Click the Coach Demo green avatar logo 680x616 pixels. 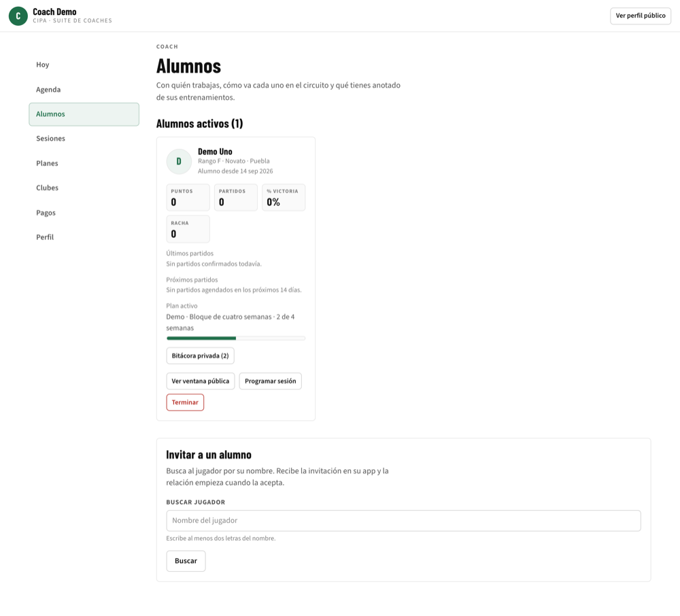18,16
